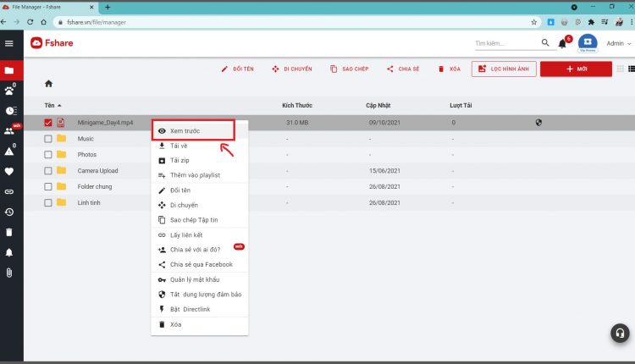
Task: Check the Music folder checkbox
Action: pos(48,139)
